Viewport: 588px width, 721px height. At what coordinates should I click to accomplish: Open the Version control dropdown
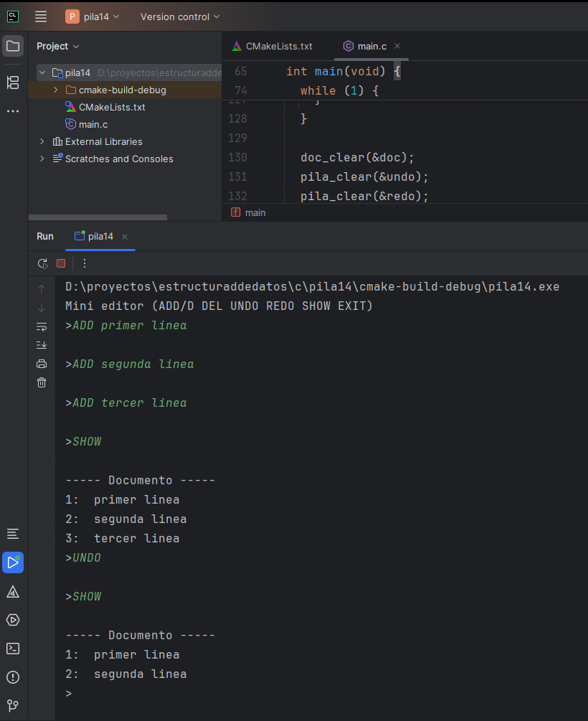pyautogui.click(x=179, y=16)
